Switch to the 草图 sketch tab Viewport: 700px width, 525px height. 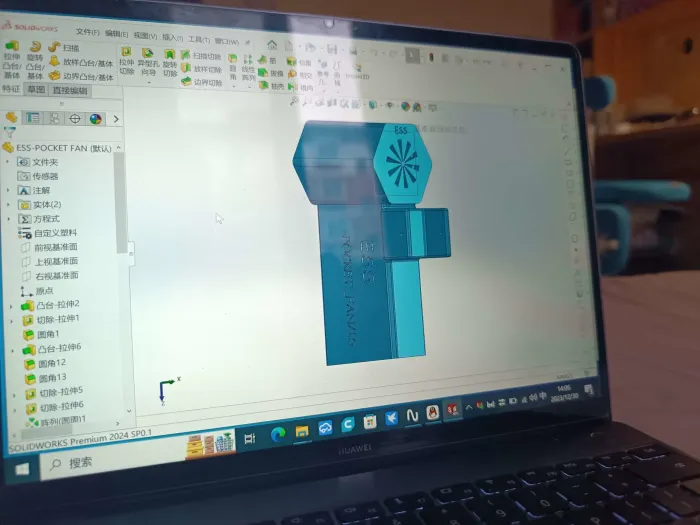(36, 89)
